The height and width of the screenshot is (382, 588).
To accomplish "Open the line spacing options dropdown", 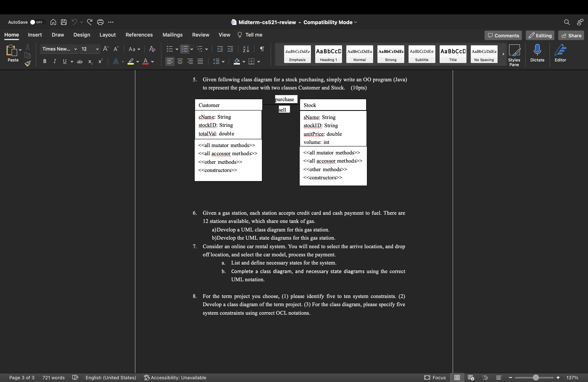I will pos(219,61).
